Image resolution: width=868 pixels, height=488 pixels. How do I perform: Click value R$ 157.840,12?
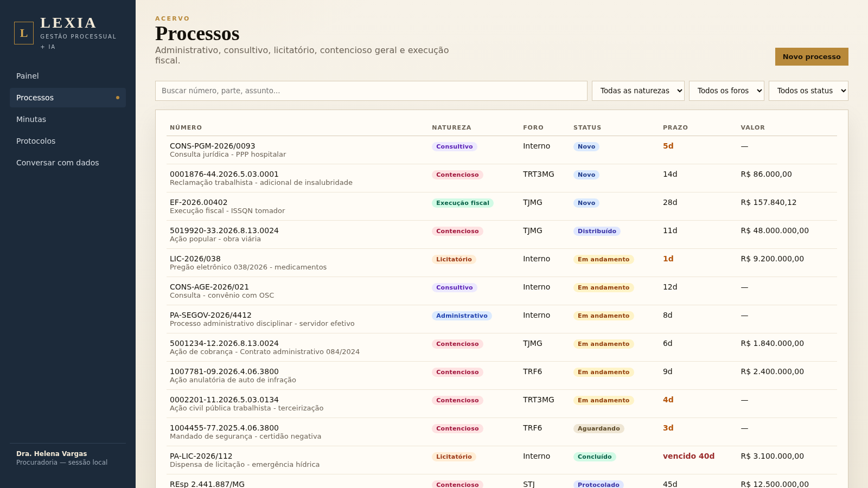769,202
